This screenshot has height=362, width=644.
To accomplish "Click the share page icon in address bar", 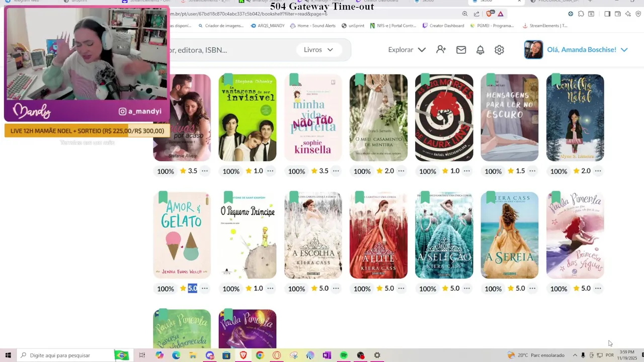I will pyautogui.click(x=476, y=14).
